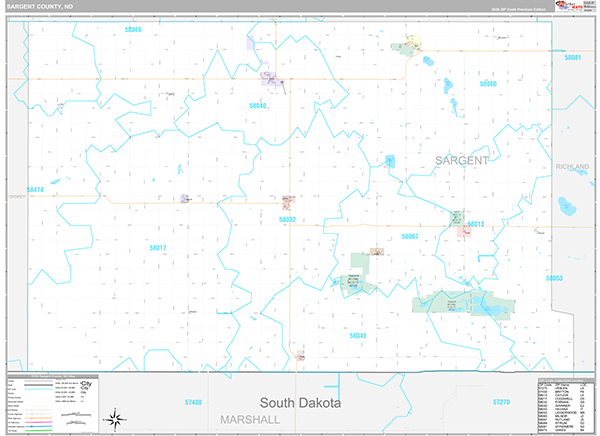Viewport: 600px width, 436px height.
Task: Click the ZIP code index table header
Action: point(566,380)
